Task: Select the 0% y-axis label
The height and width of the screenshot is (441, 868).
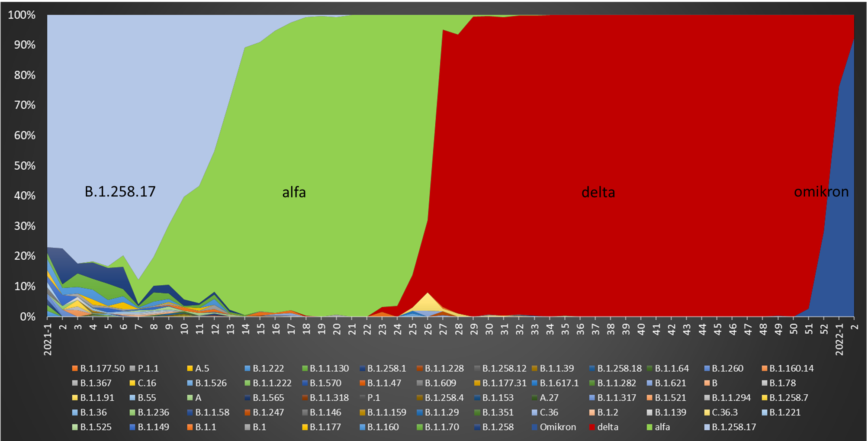Action: (27, 316)
